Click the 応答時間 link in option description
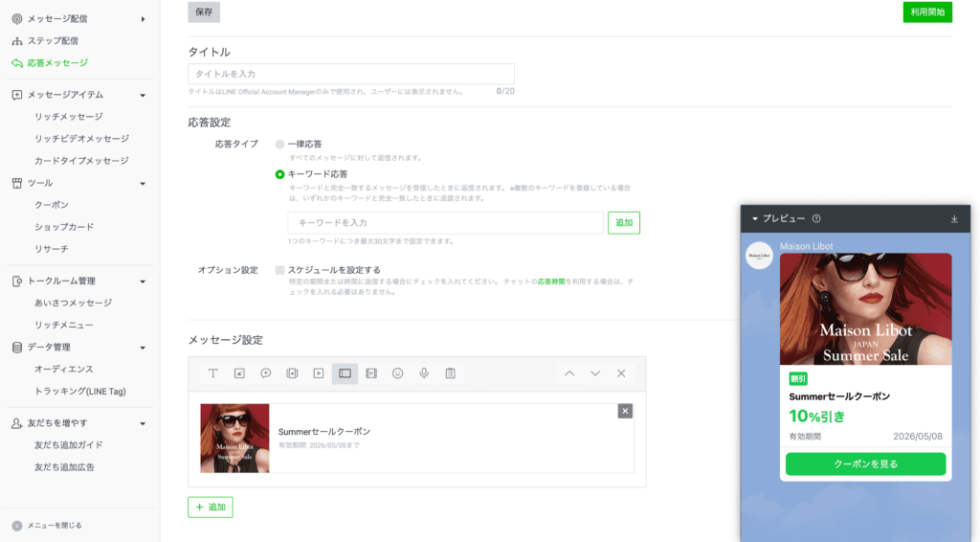Screen dimensions: 980x542 (550, 282)
